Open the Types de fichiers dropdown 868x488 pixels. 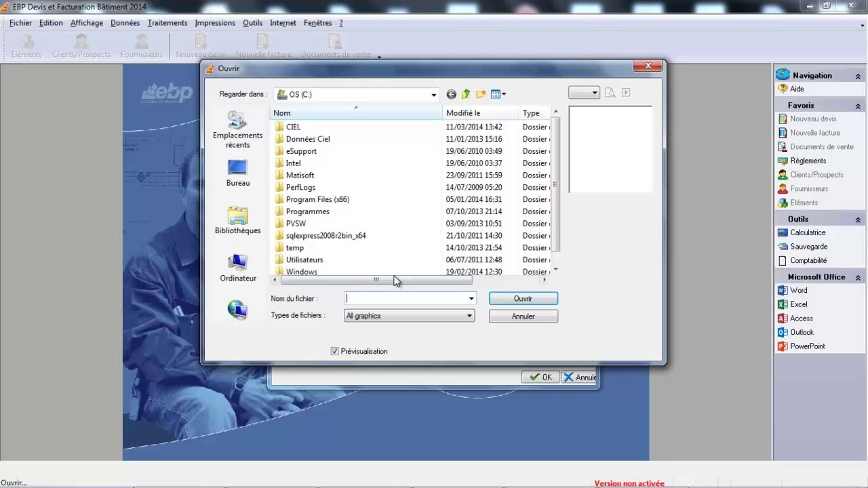[x=409, y=316]
